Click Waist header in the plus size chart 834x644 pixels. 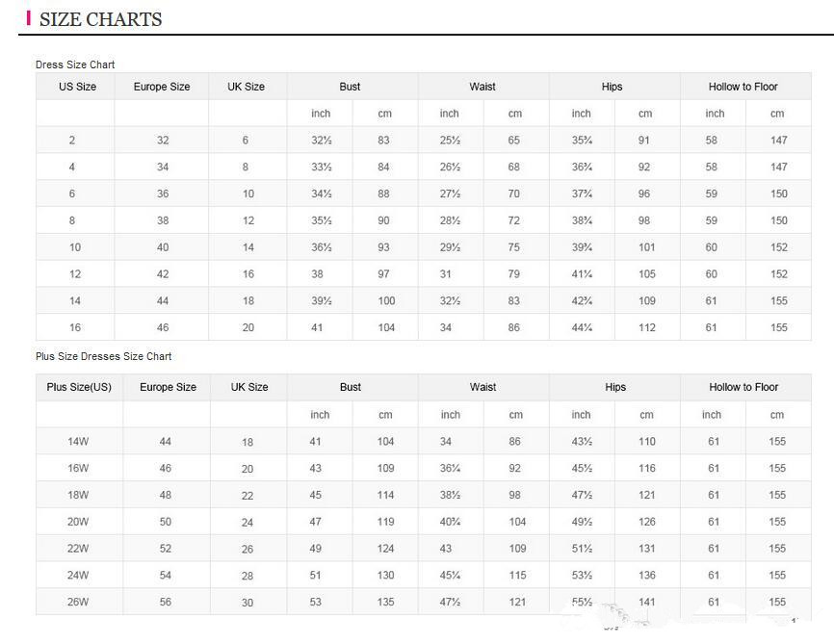[x=483, y=387]
